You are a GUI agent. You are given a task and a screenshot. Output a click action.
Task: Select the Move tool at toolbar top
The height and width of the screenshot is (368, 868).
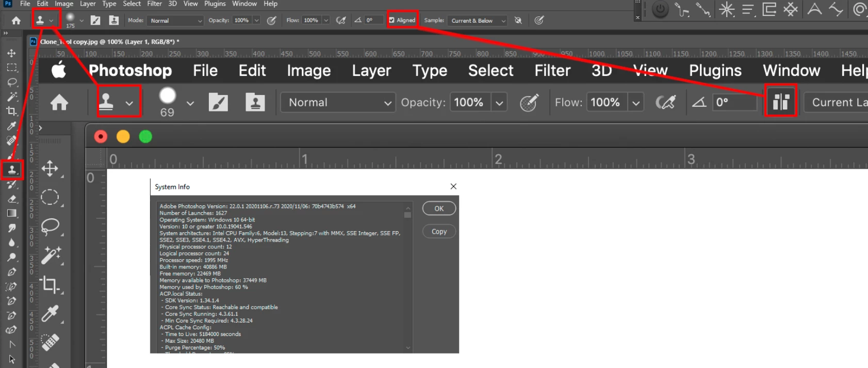point(11,53)
